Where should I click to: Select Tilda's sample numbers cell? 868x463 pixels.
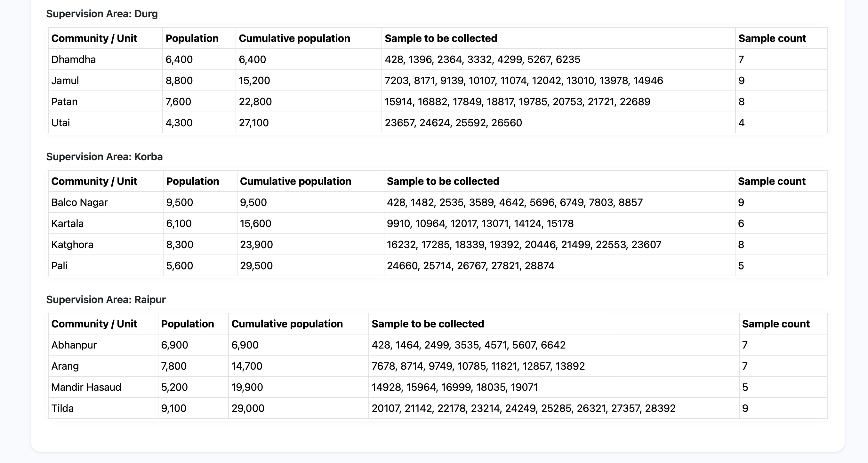[523, 408]
